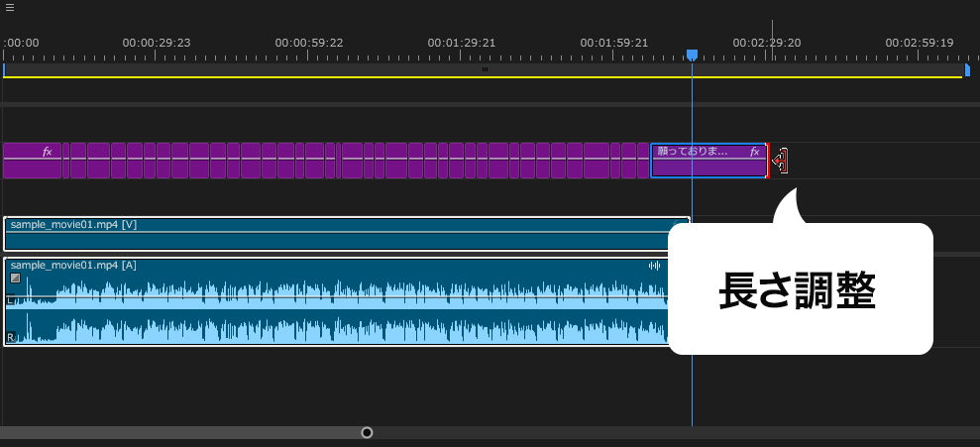Viewport: 980px width, 447px height.
Task: Click ruler timecode 00:02:59:19
Action: pyautogui.click(x=920, y=44)
